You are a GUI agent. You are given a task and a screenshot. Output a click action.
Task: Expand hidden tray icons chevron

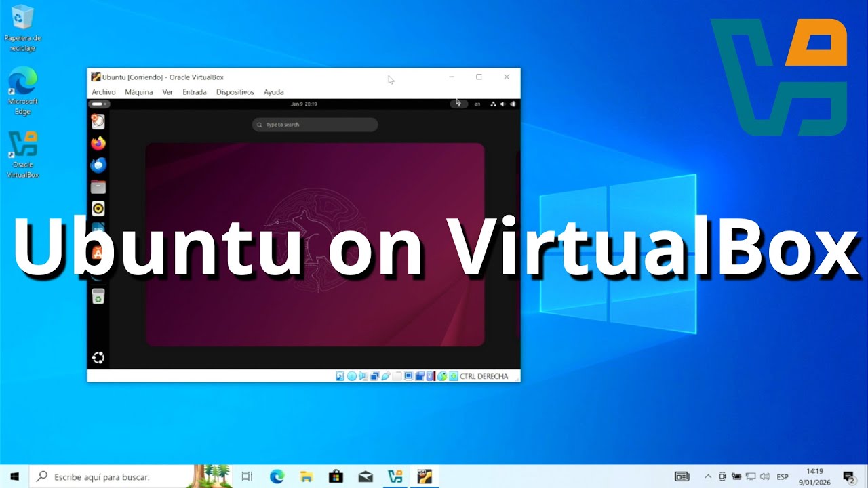tap(708, 476)
